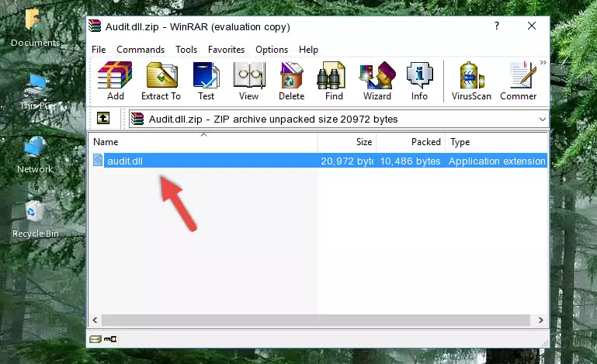
Task: Click the horizontal scrollbar track
Action: pyautogui.click(x=316, y=321)
